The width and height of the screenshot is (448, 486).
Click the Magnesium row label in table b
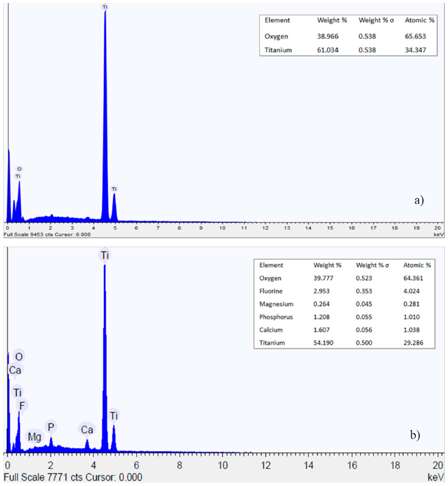276,304
